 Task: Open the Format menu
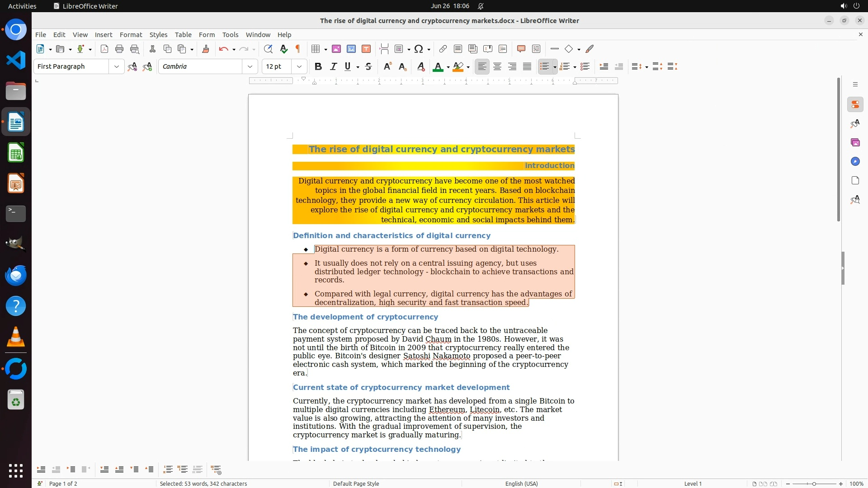pyautogui.click(x=131, y=34)
